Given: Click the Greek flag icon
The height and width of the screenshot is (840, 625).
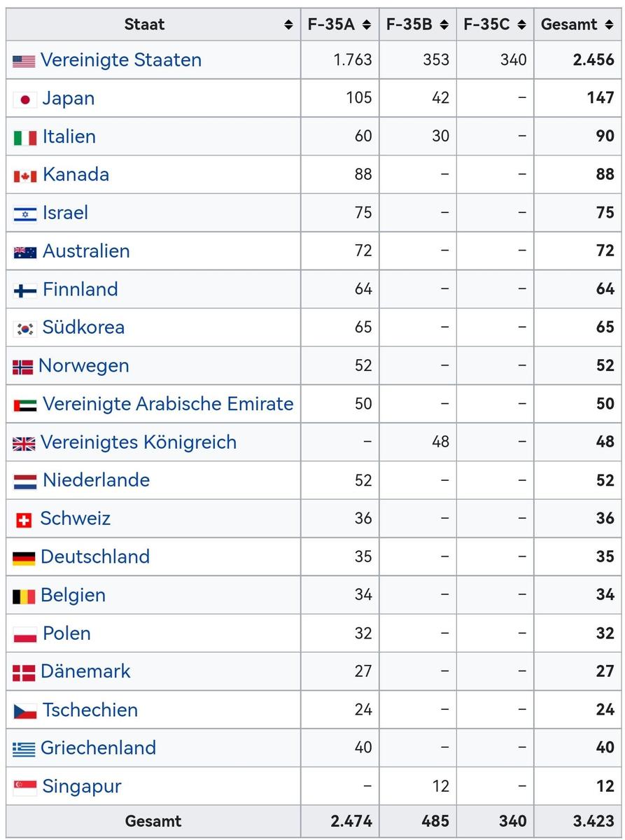Looking at the screenshot, I should (x=24, y=749).
